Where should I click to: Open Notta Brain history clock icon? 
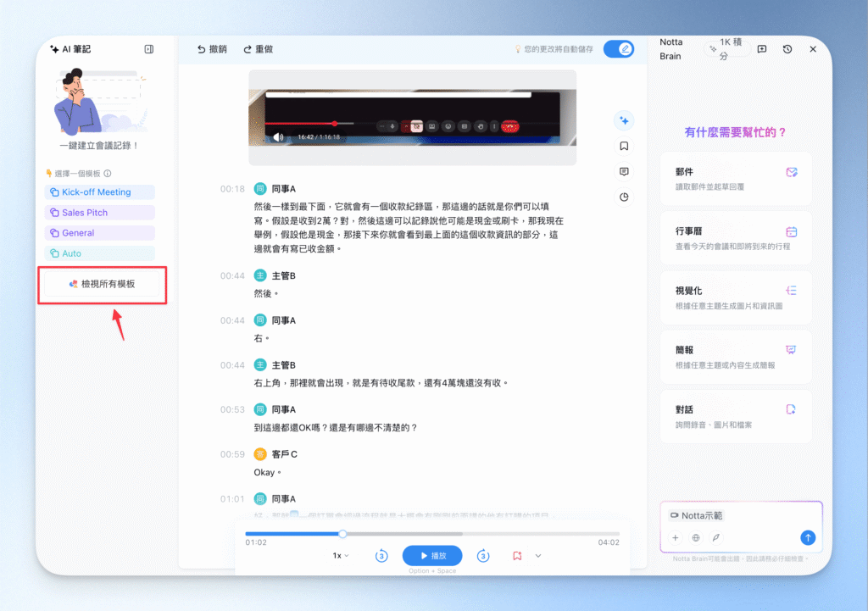787,49
